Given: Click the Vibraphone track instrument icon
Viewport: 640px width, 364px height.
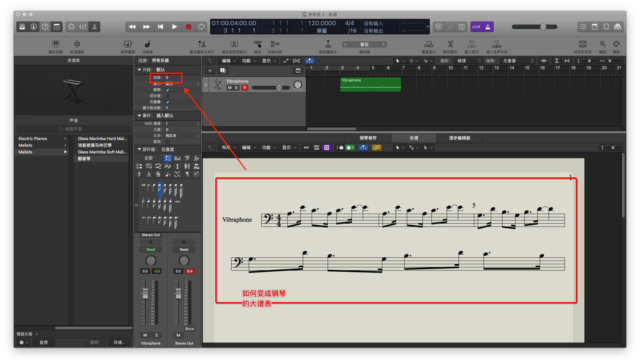Looking at the screenshot, I should [x=218, y=84].
